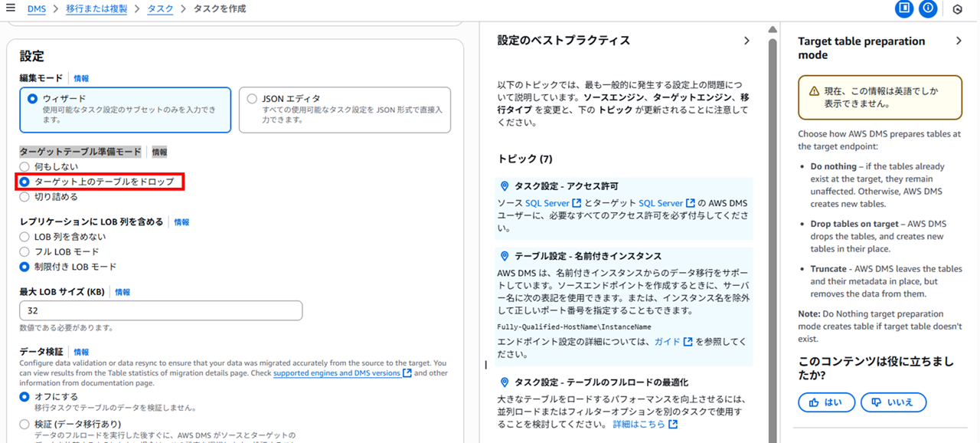
Task: Click the いいえ feedback button
Action: coord(893,402)
